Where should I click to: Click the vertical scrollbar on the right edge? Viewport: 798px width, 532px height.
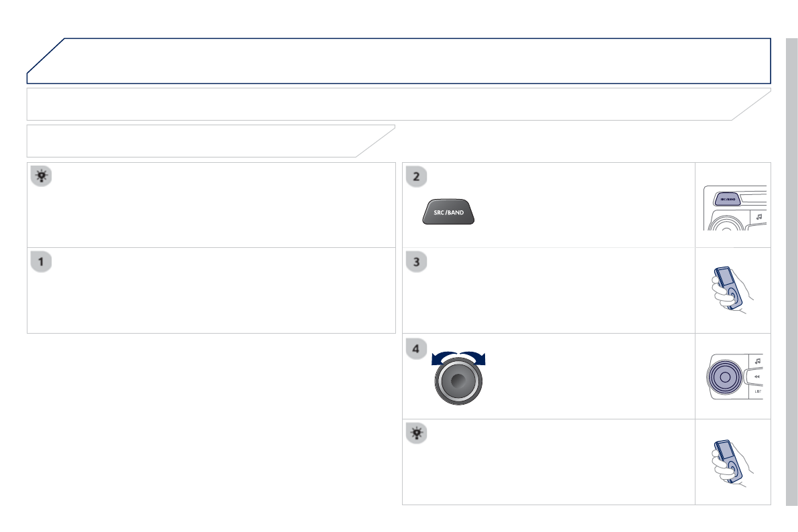tap(791, 268)
